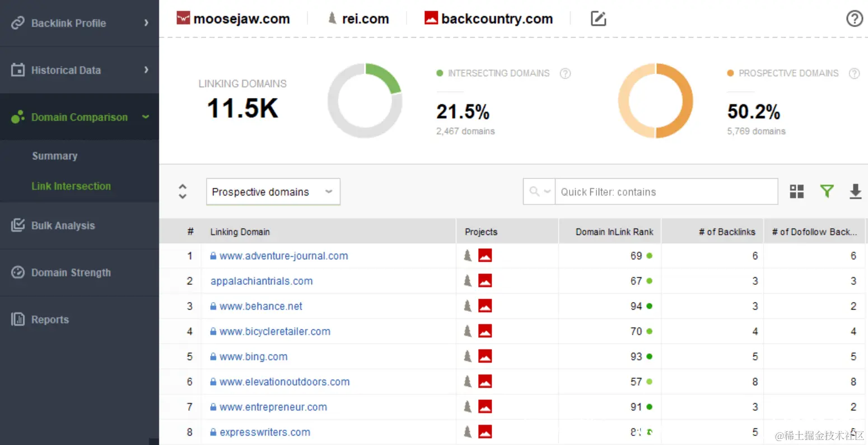Open www.behance.net link

tap(261, 306)
